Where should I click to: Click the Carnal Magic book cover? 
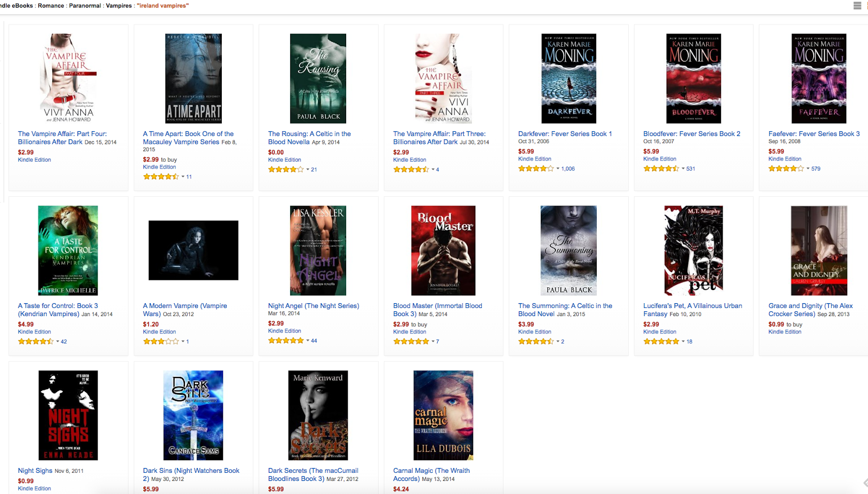[443, 415]
